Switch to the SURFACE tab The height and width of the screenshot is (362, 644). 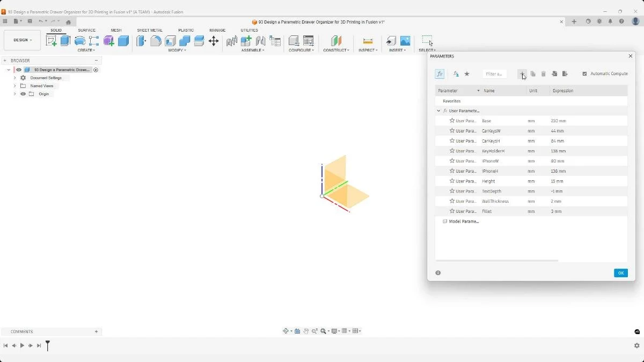pyautogui.click(x=86, y=30)
